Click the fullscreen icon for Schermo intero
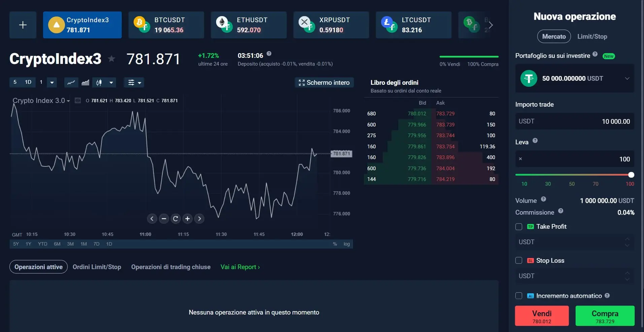The height and width of the screenshot is (332, 644). pos(301,82)
